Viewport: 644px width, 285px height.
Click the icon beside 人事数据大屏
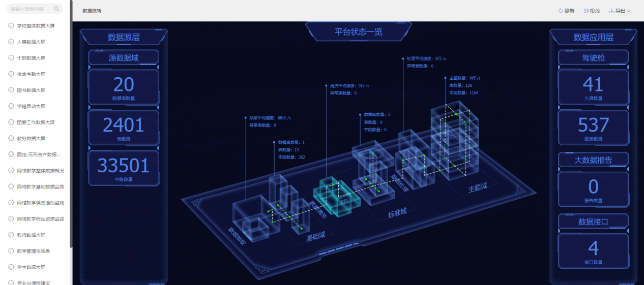tap(11, 42)
